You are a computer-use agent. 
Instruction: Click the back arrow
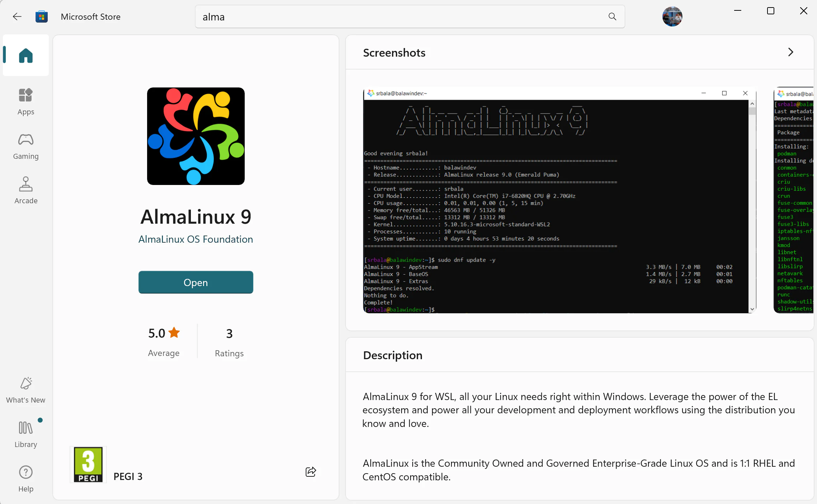click(x=17, y=16)
